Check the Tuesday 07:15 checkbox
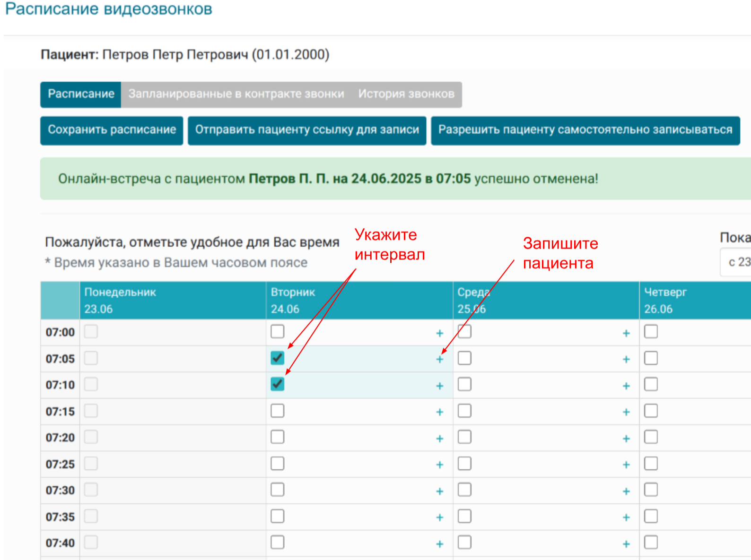 pyautogui.click(x=278, y=411)
